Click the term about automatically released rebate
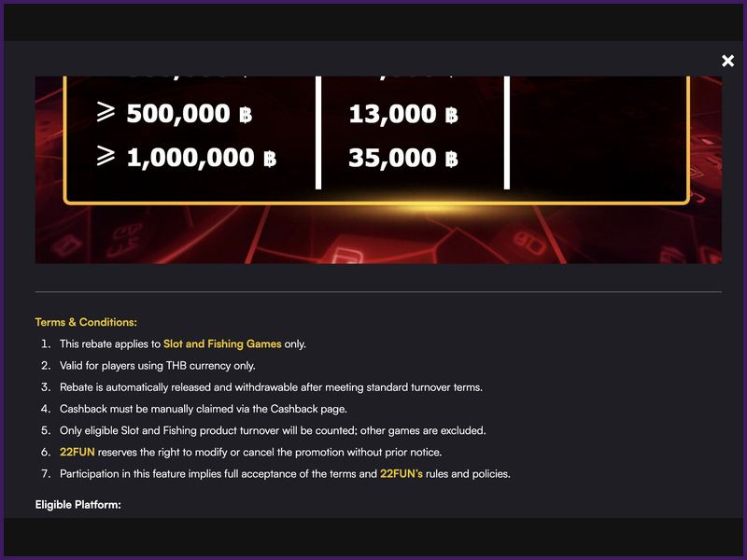 271,387
